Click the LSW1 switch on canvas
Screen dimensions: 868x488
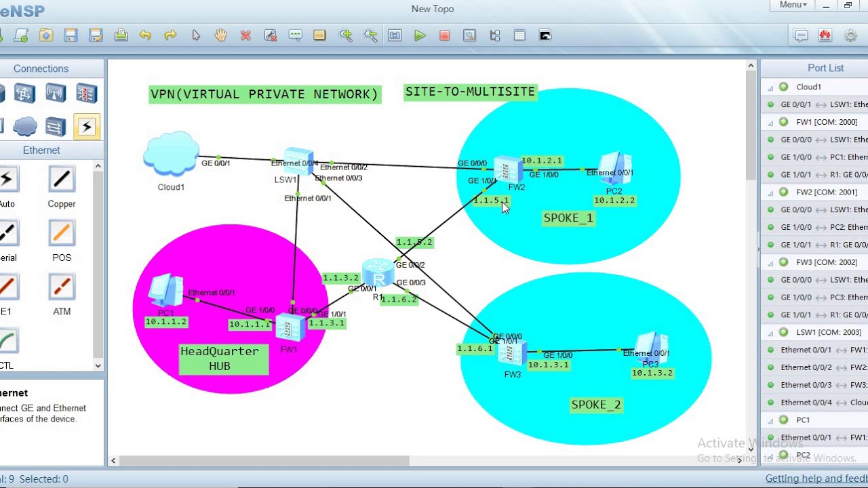coord(299,161)
